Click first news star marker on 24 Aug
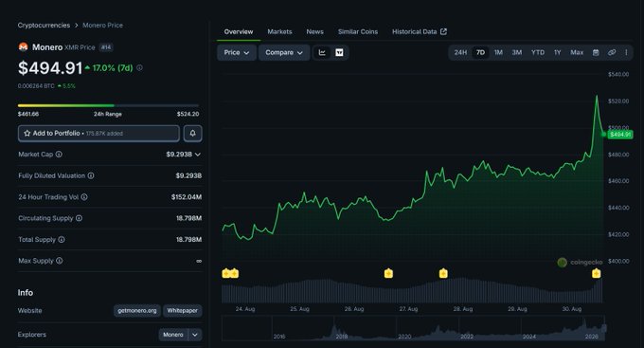644x348 pixels. [226, 273]
